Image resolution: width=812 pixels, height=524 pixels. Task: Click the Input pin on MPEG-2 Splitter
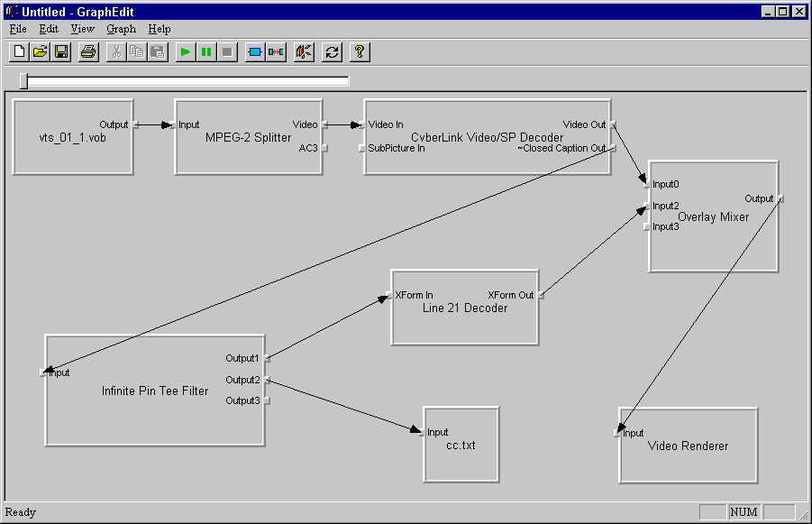coord(172,124)
